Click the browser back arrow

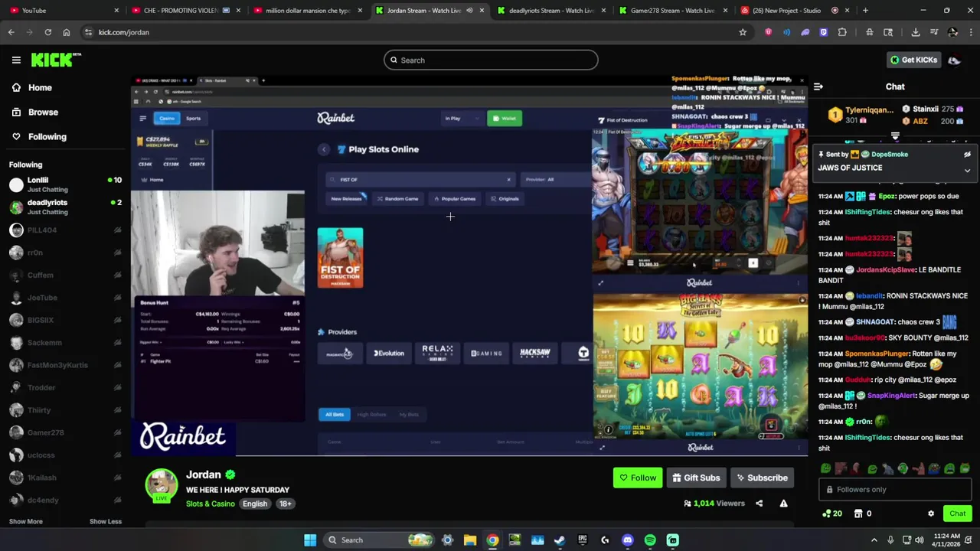click(11, 32)
